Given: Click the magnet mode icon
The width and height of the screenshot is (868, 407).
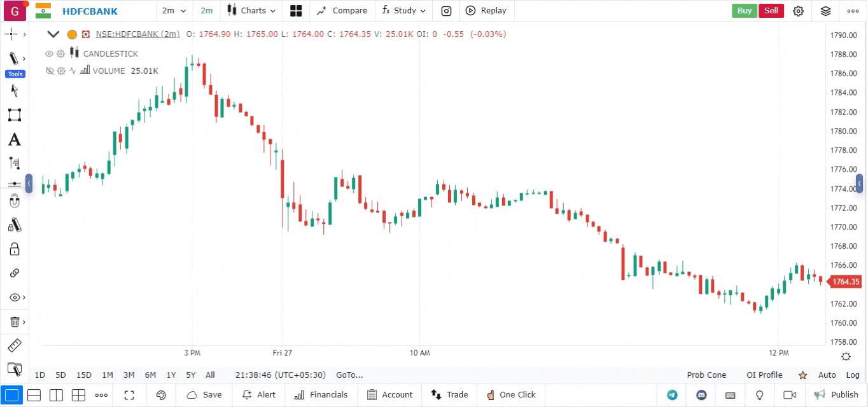Looking at the screenshot, I should pyautogui.click(x=14, y=202).
